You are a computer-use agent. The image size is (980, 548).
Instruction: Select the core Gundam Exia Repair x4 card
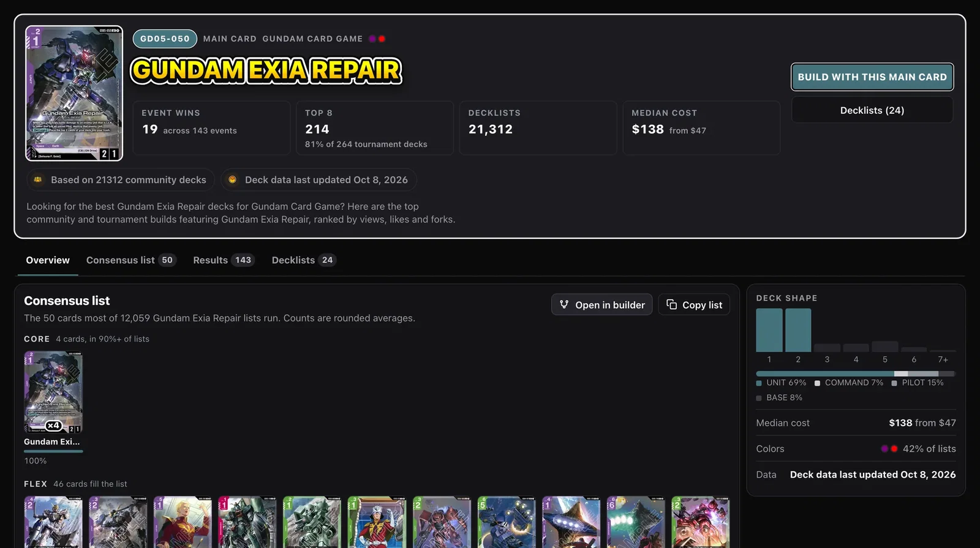point(53,392)
